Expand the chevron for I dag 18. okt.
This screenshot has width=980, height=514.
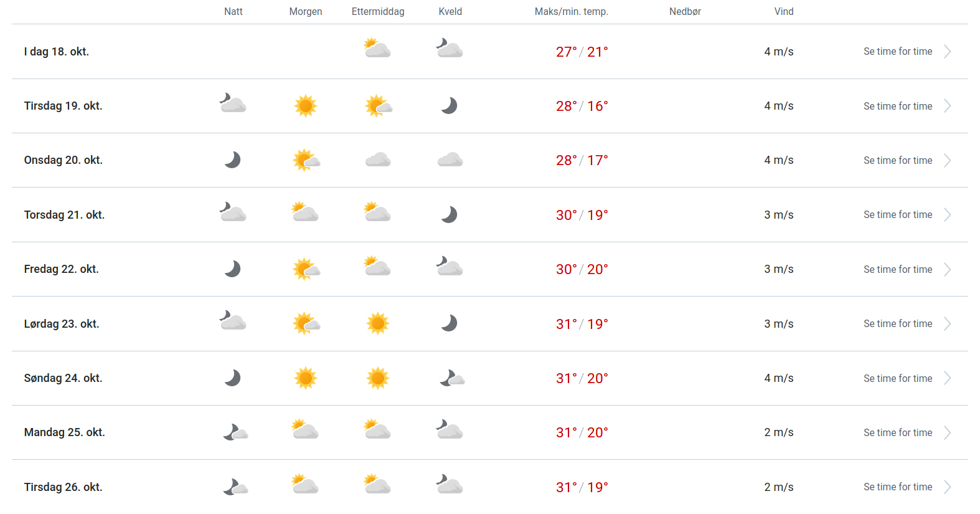coord(948,52)
